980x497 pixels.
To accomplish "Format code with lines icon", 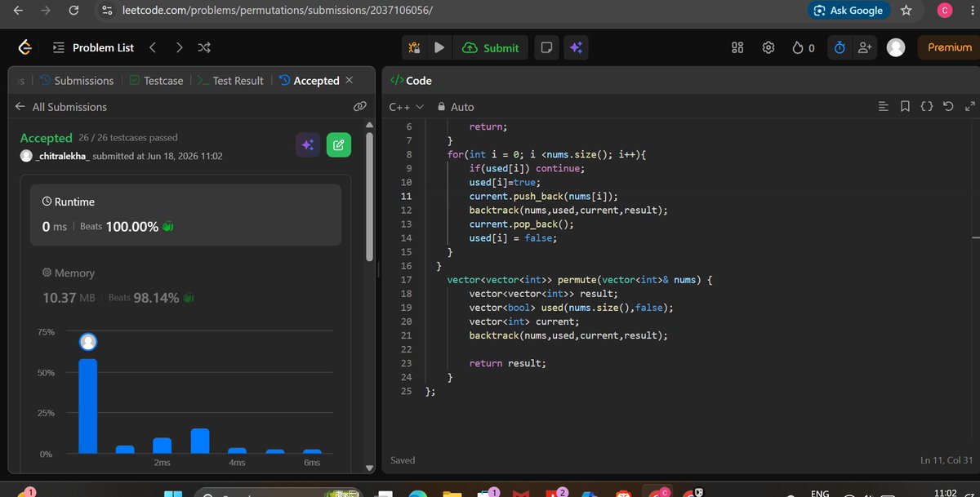I will [883, 107].
